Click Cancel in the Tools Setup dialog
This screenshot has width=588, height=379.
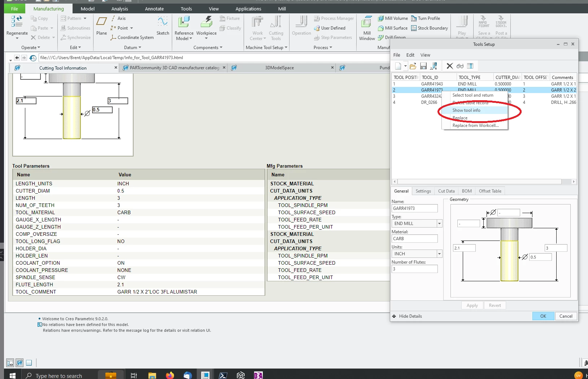(x=566, y=316)
